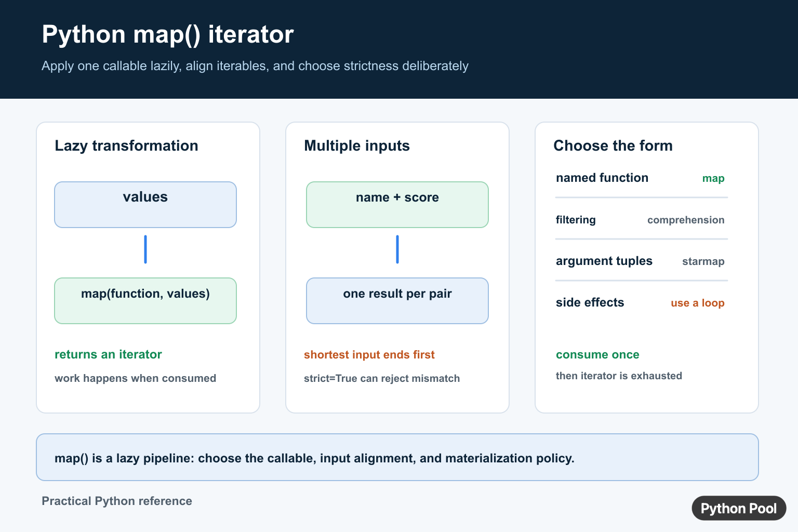This screenshot has width=798, height=532.
Task: Click the 'consume once' green text
Action: coord(597,355)
